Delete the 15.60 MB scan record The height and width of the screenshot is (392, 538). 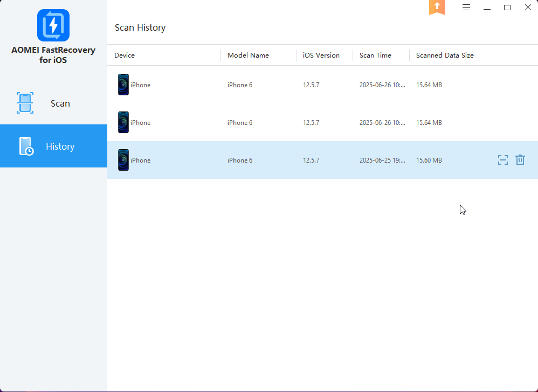click(520, 160)
